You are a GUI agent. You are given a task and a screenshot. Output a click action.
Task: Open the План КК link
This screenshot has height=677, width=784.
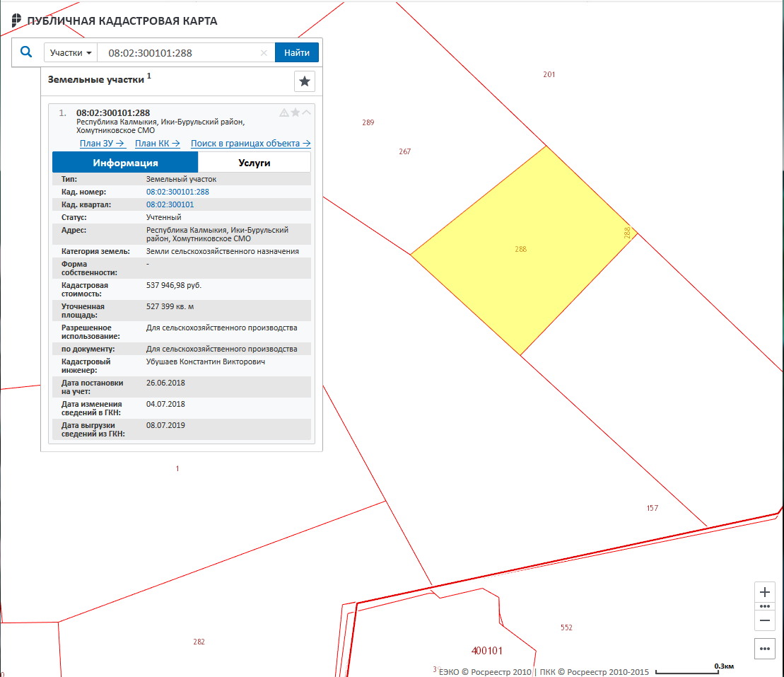[158, 144]
